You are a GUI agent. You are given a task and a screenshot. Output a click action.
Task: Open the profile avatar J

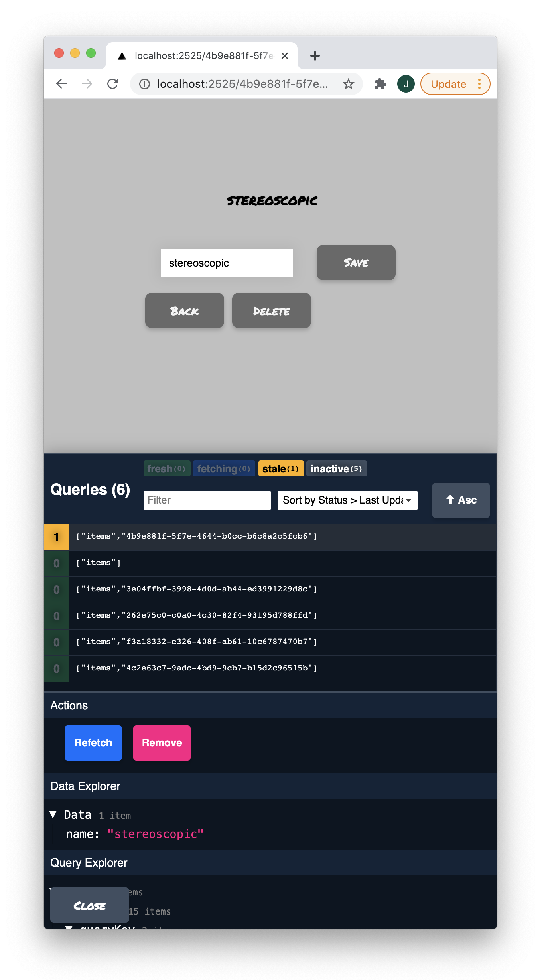(x=406, y=84)
